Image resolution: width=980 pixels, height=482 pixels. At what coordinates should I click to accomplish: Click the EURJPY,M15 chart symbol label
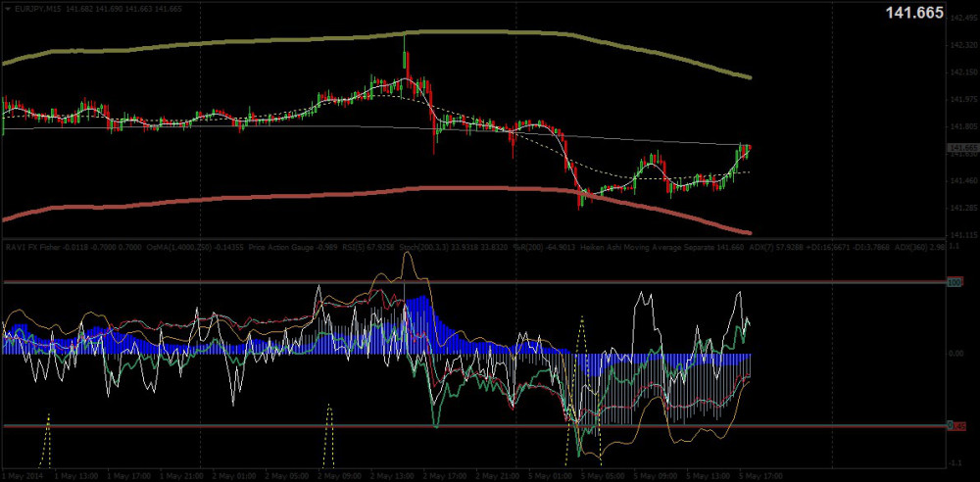coord(33,8)
